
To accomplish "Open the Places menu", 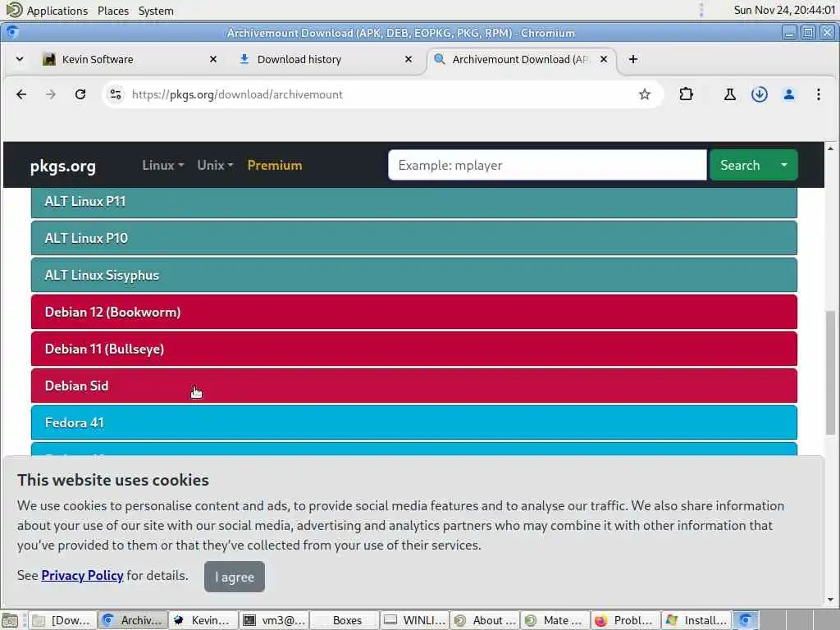I will tap(113, 10).
